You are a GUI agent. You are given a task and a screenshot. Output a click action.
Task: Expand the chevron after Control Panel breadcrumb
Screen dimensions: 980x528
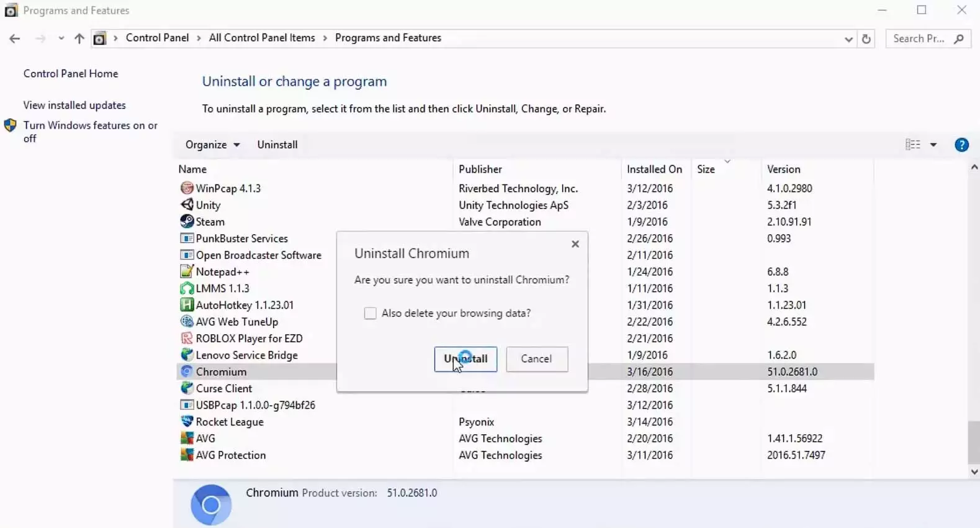199,39
